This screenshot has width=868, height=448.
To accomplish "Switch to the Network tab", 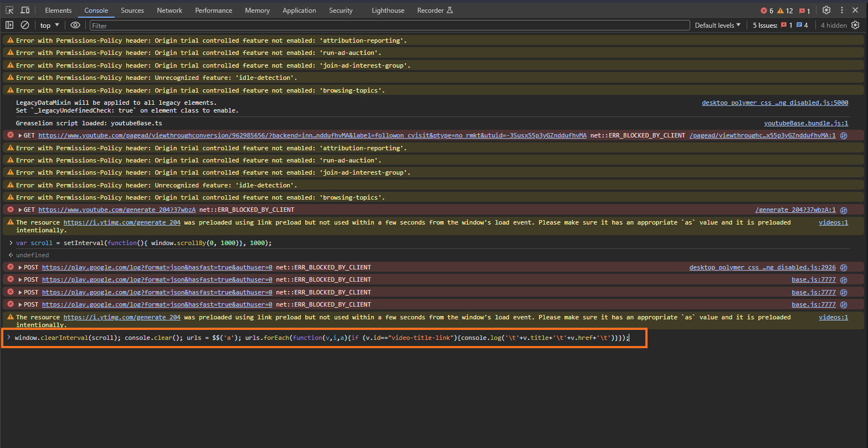I will click(x=170, y=11).
